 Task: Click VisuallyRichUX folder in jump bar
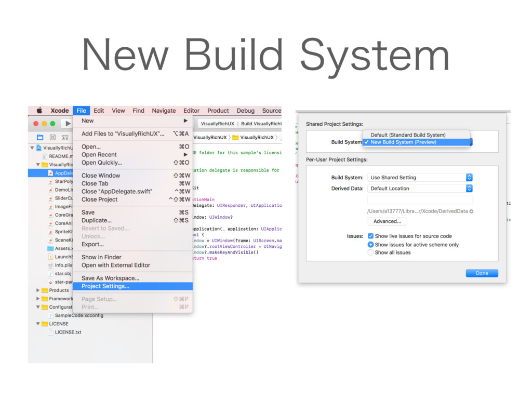pyautogui.click(x=253, y=137)
